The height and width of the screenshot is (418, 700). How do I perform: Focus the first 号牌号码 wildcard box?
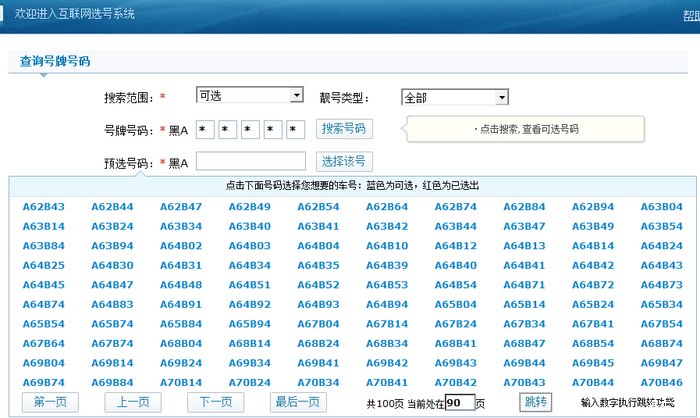pos(205,130)
